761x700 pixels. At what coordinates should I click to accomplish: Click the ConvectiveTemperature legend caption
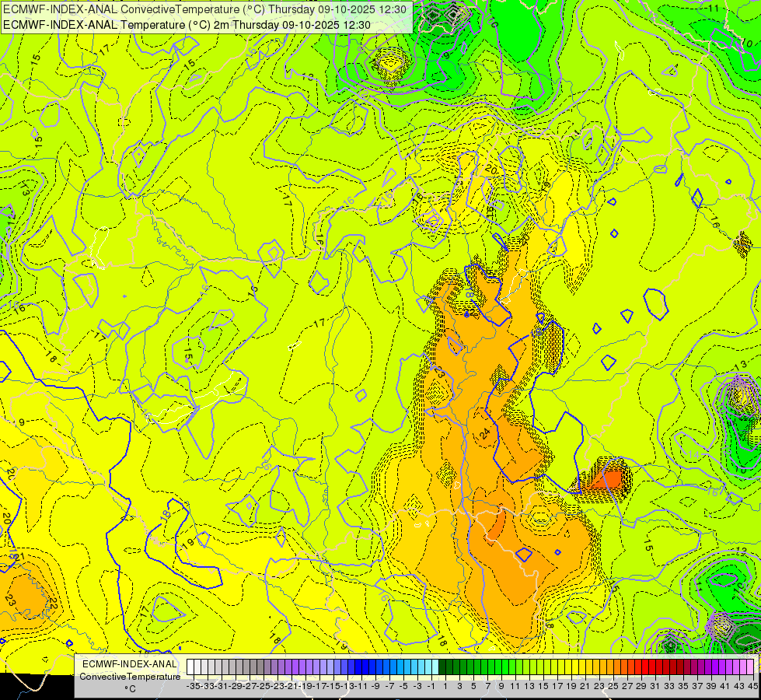pyautogui.click(x=130, y=677)
